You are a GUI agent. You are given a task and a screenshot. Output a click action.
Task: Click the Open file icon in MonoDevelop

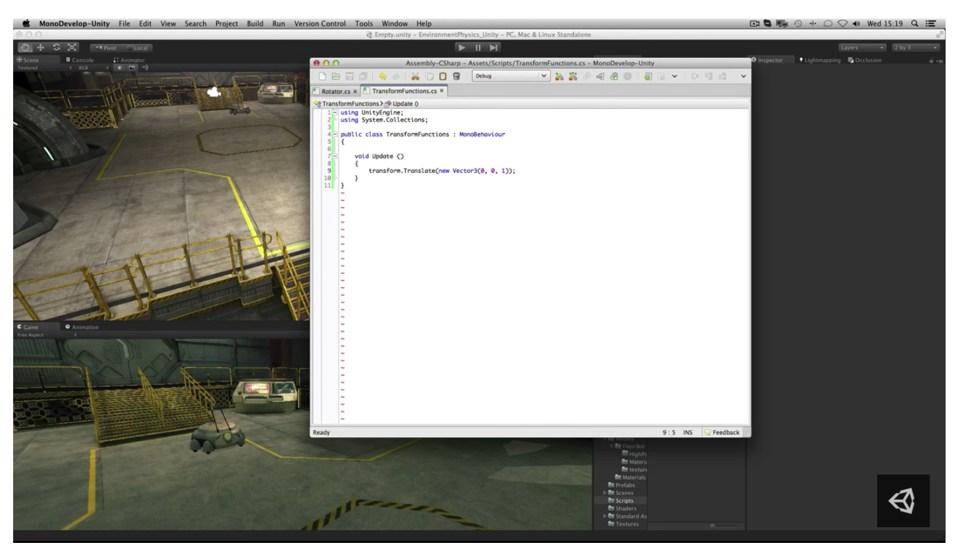336,76
